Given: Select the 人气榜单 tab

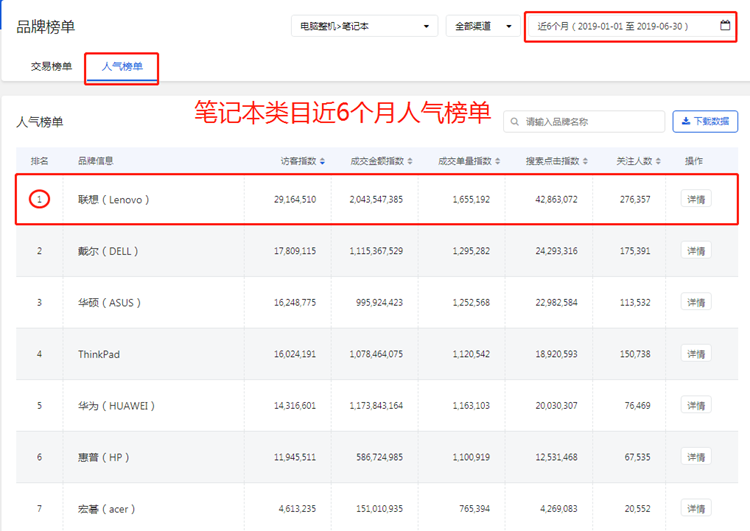Looking at the screenshot, I should tap(122, 66).
